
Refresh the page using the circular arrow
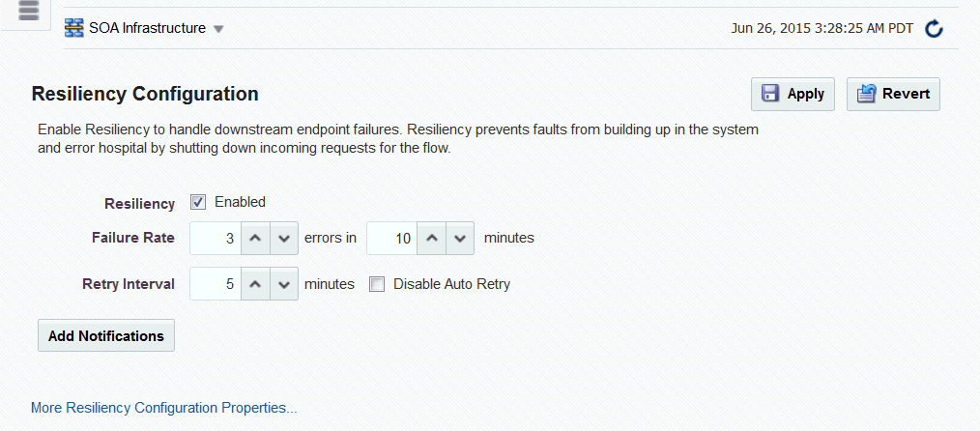coord(934,29)
